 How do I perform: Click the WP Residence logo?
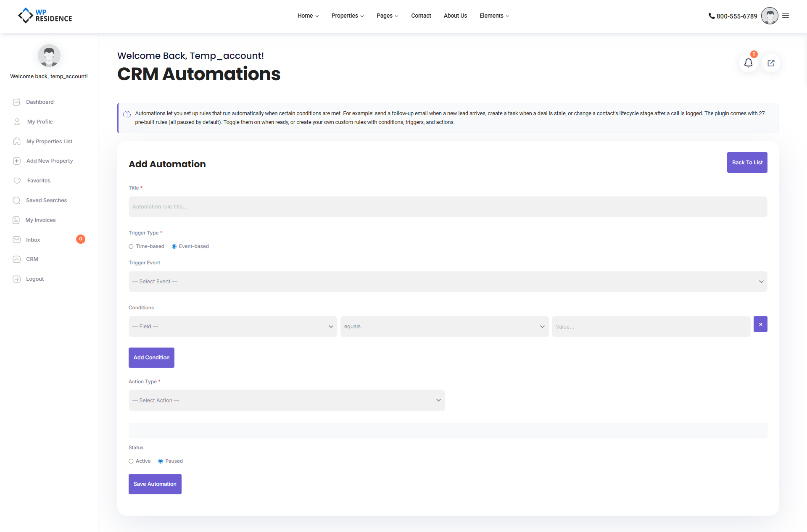(x=45, y=16)
